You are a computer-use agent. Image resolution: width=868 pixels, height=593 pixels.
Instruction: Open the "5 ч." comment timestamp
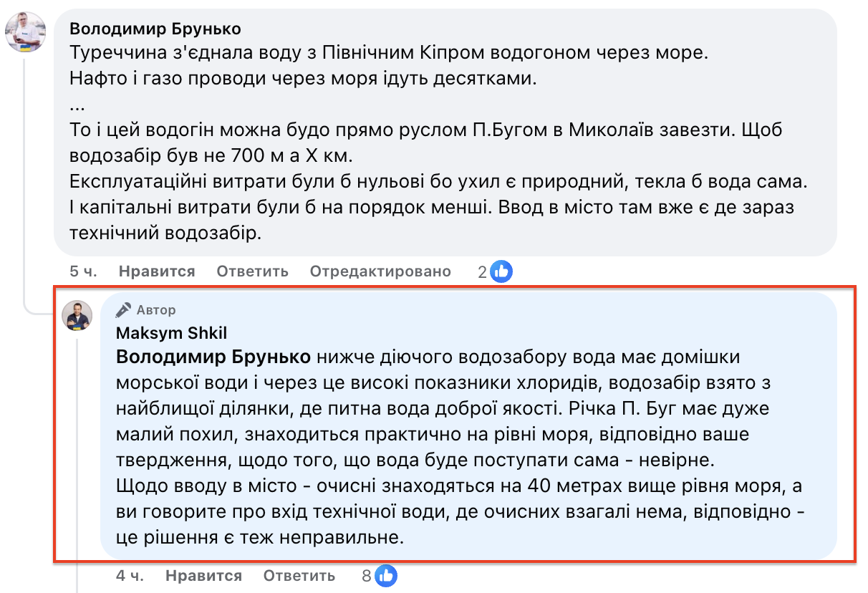click(x=83, y=271)
